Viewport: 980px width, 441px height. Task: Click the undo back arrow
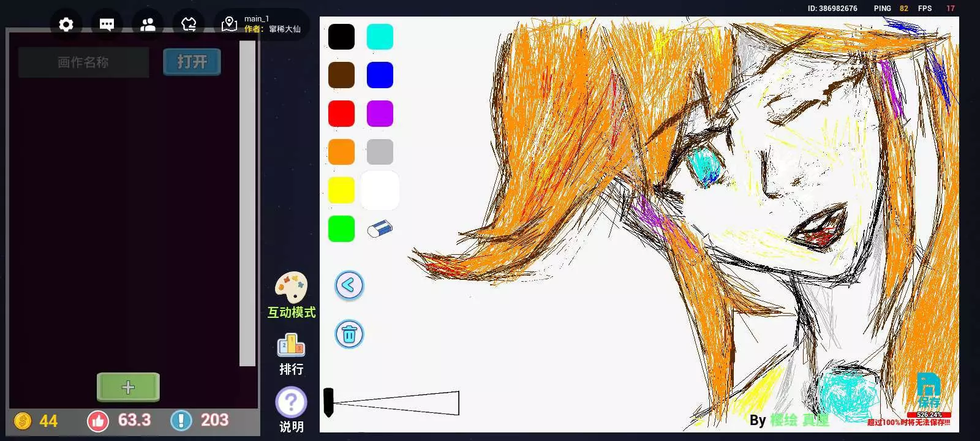[349, 285]
